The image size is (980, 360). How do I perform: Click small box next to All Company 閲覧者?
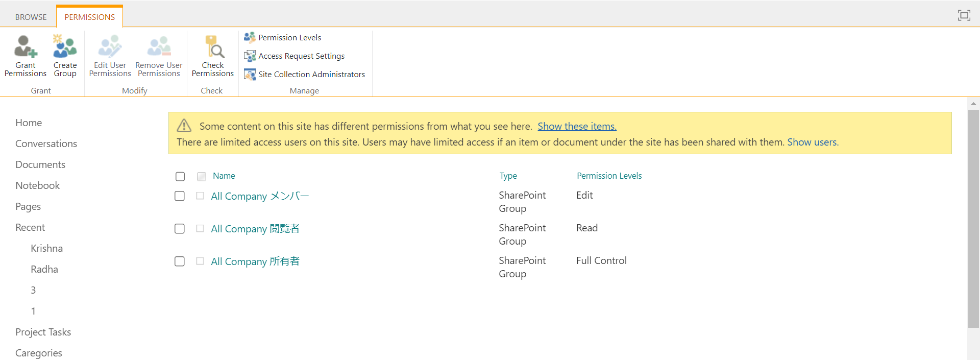200,229
